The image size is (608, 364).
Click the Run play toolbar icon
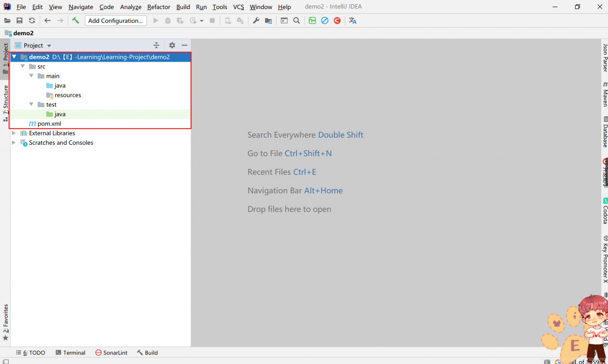[155, 20]
